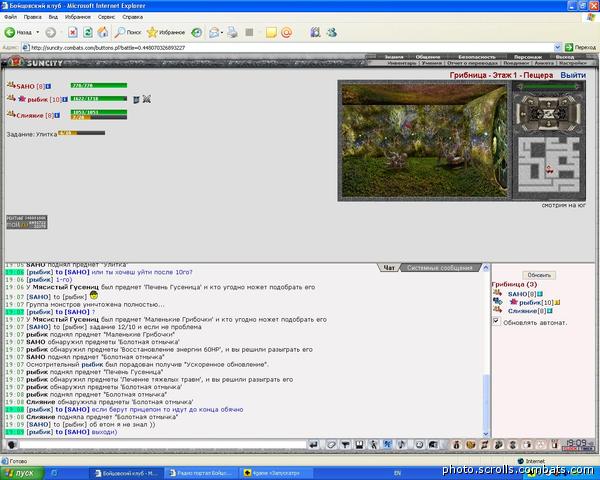Switch to the Чат tab

tap(389, 268)
